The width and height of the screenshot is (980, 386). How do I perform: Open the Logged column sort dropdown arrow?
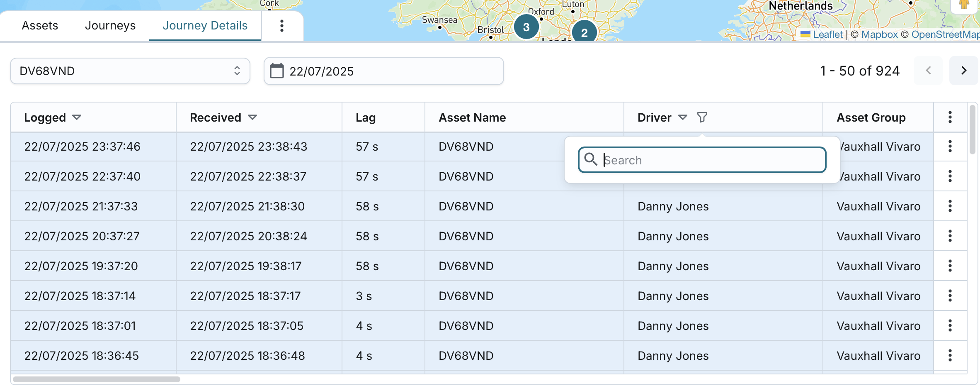click(x=77, y=117)
